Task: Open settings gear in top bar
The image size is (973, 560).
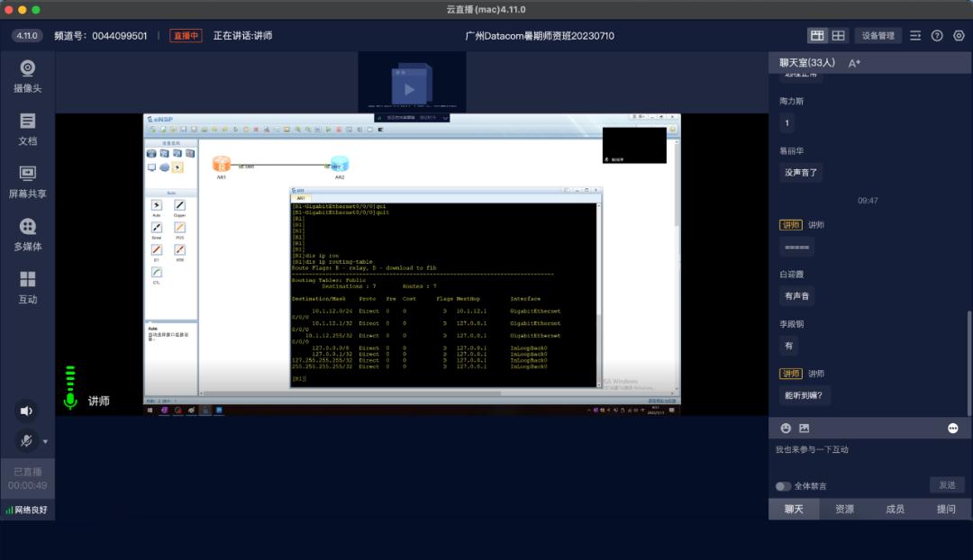Action: (959, 35)
